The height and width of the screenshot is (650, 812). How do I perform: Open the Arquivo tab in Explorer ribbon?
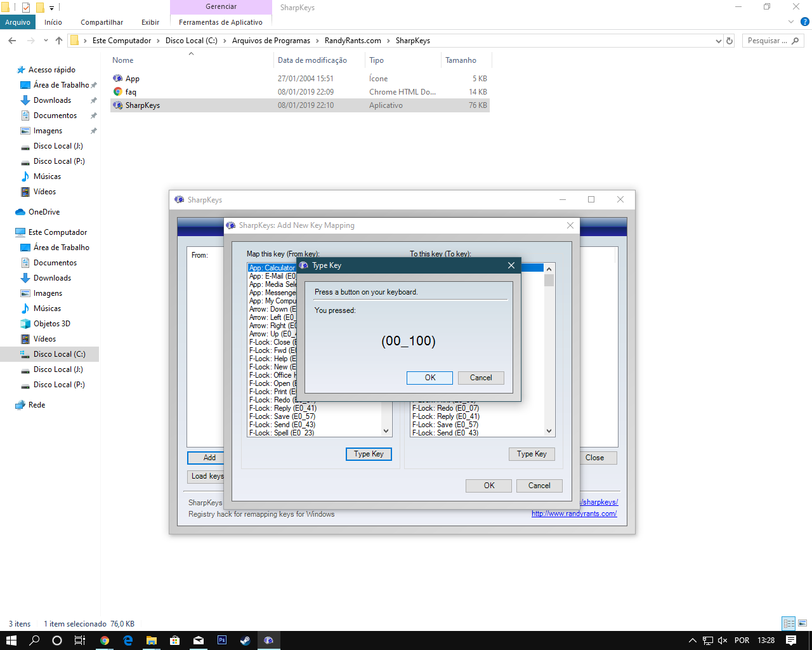coord(18,22)
